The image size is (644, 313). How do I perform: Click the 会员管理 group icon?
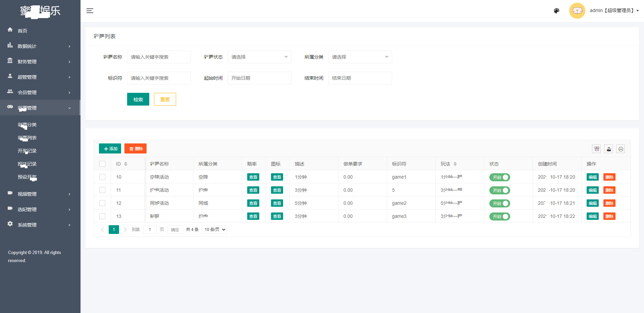coord(10,91)
